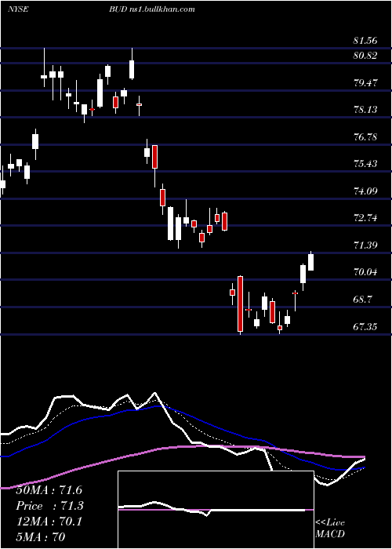Click the Price : 71.3 readout
This screenshot has height=549, width=392.
click(x=50, y=506)
